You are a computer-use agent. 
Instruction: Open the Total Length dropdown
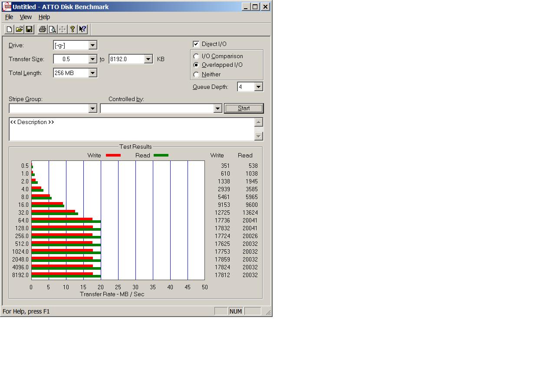point(92,73)
